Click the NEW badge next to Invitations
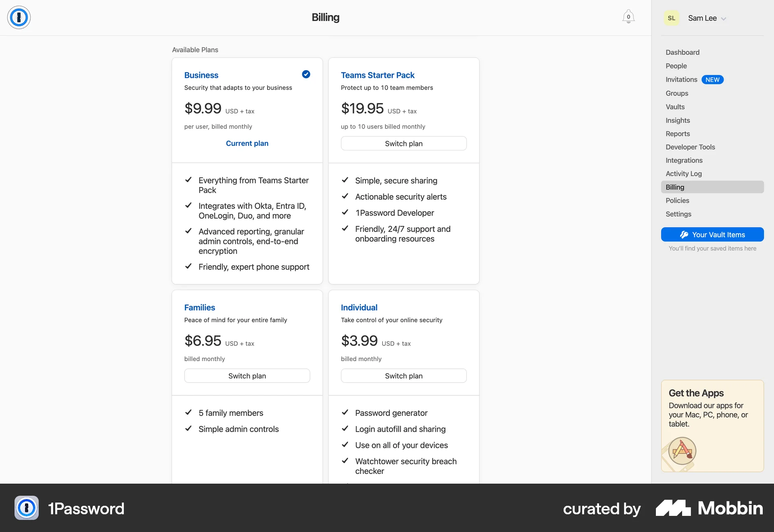The image size is (774, 532). 712,79
